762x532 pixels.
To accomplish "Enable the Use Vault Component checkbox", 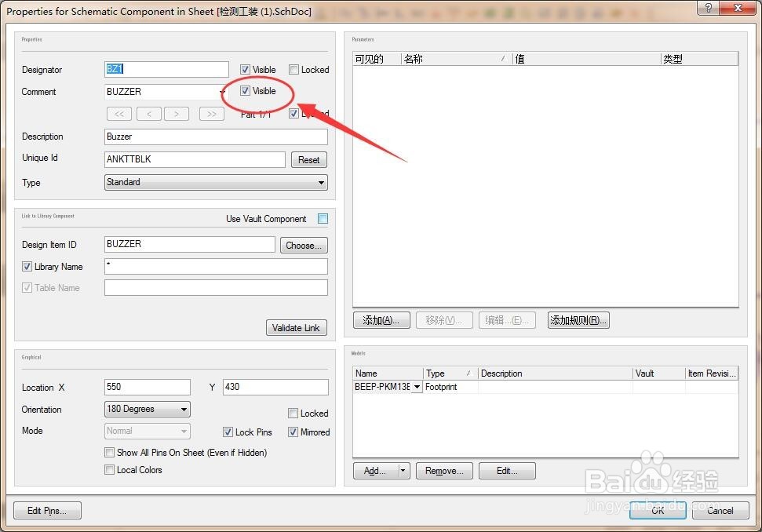I will click(323, 219).
